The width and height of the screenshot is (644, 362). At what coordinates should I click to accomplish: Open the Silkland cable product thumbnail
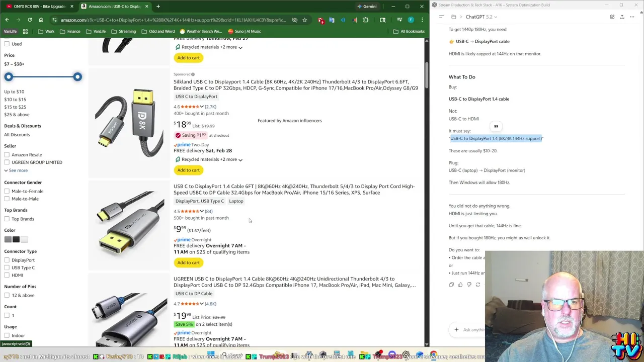(x=129, y=122)
